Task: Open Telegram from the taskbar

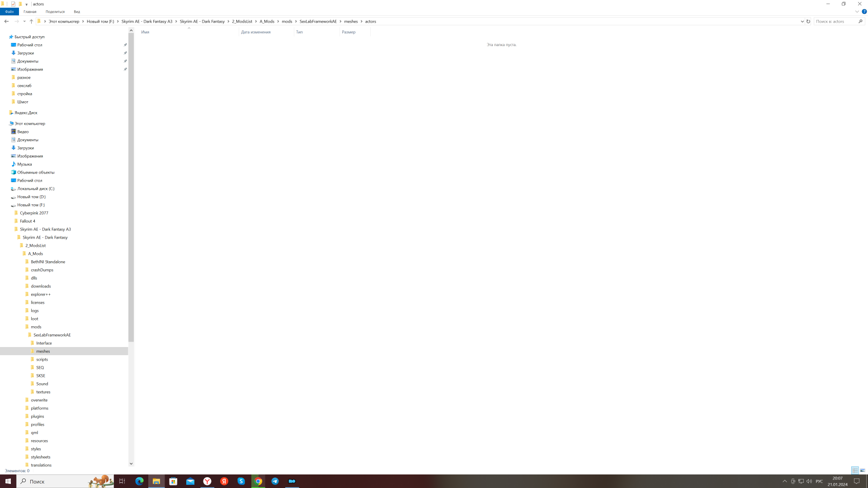Action: pyautogui.click(x=275, y=481)
